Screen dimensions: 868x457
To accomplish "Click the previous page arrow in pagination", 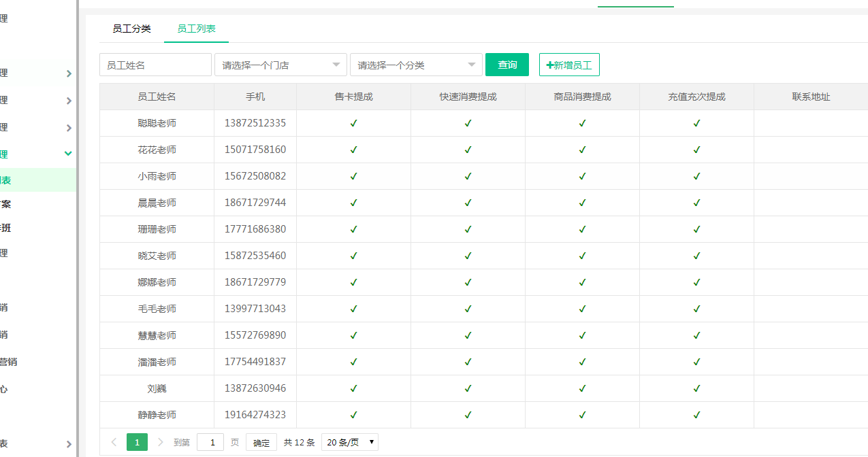I will point(114,442).
